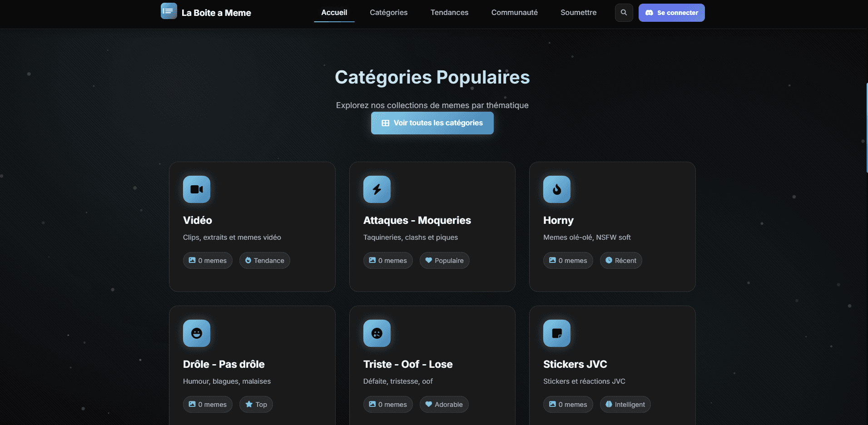The height and width of the screenshot is (425, 868).
Task: Click the Tendance tag on Vidéo card
Action: [264, 261]
